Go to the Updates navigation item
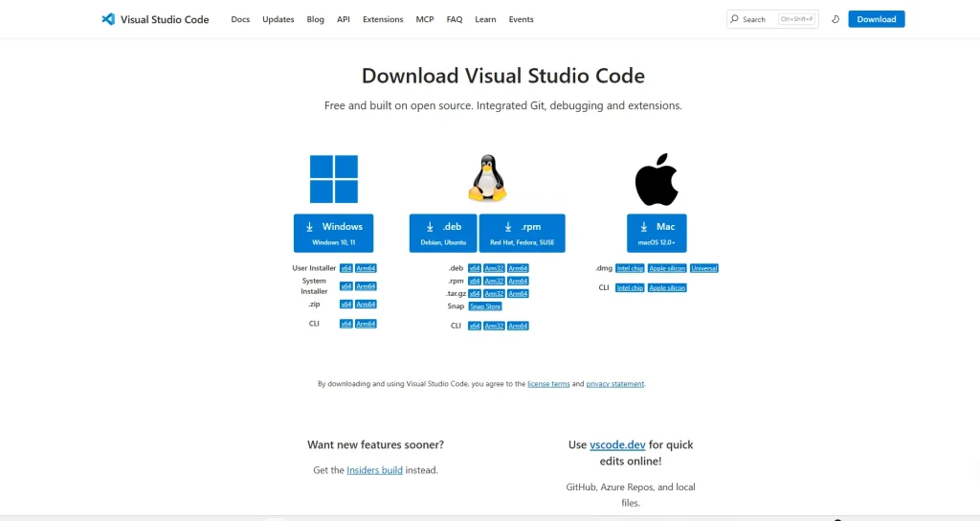The image size is (980, 521). point(278,19)
